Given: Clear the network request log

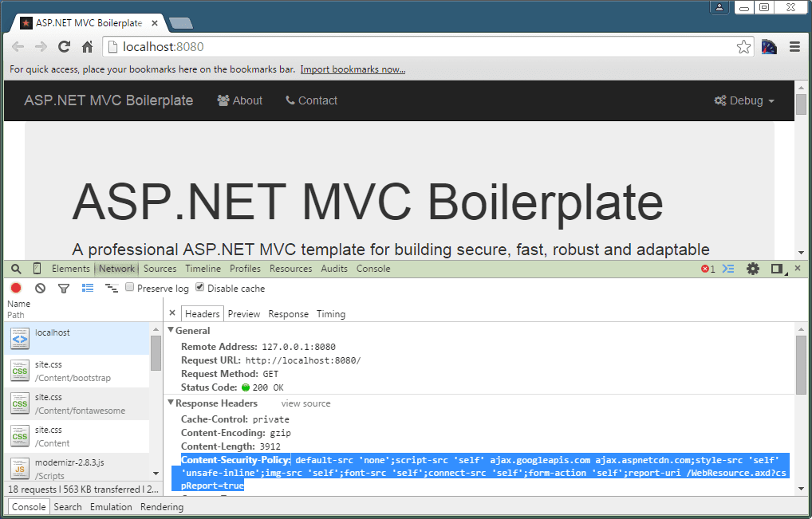Looking at the screenshot, I should 40,288.
